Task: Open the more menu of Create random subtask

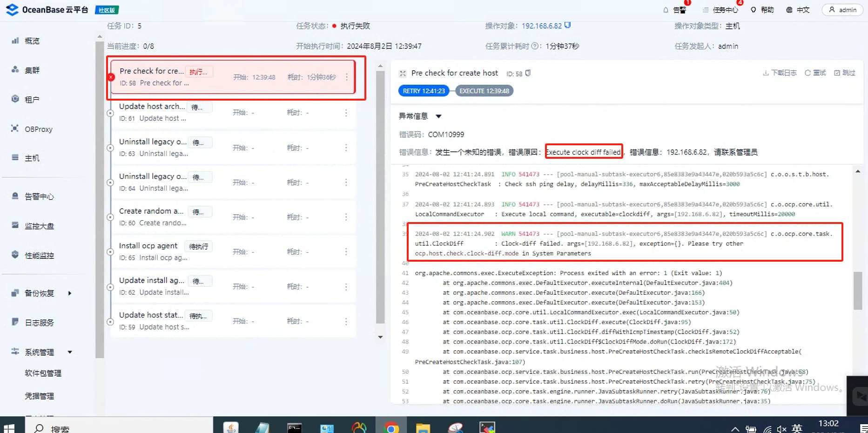Action: 346,217
